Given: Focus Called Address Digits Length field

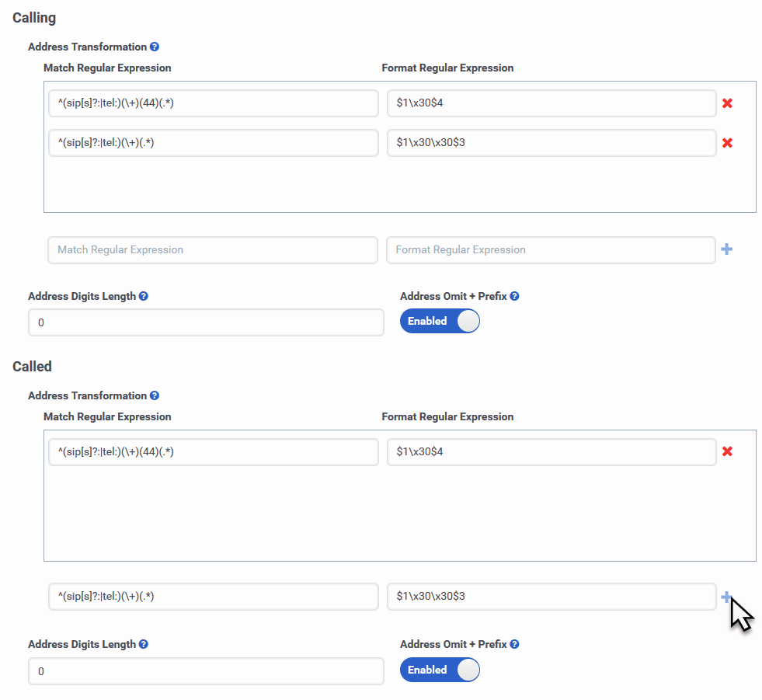Looking at the screenshot, I should tap(206, 671).
